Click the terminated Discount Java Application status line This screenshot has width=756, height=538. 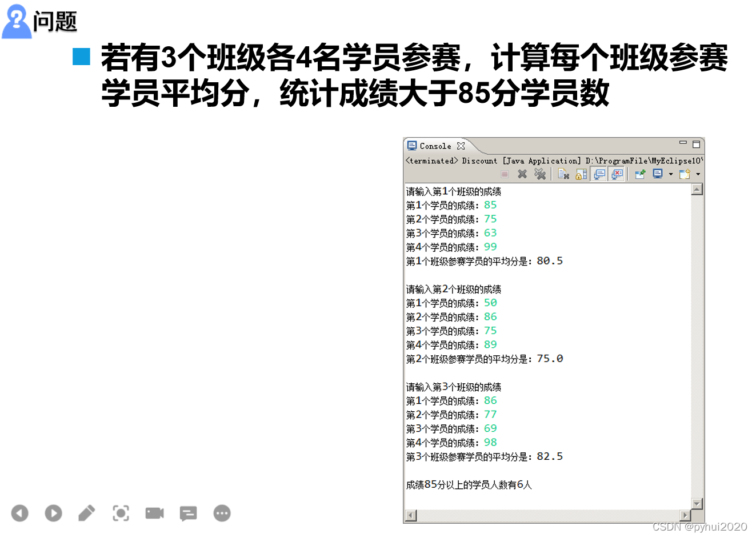click(x=554, y=161)
